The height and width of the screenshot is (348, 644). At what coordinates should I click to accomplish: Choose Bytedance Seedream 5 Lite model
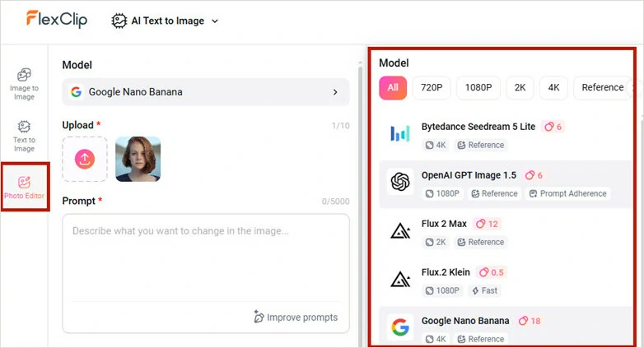pos(505,134)
